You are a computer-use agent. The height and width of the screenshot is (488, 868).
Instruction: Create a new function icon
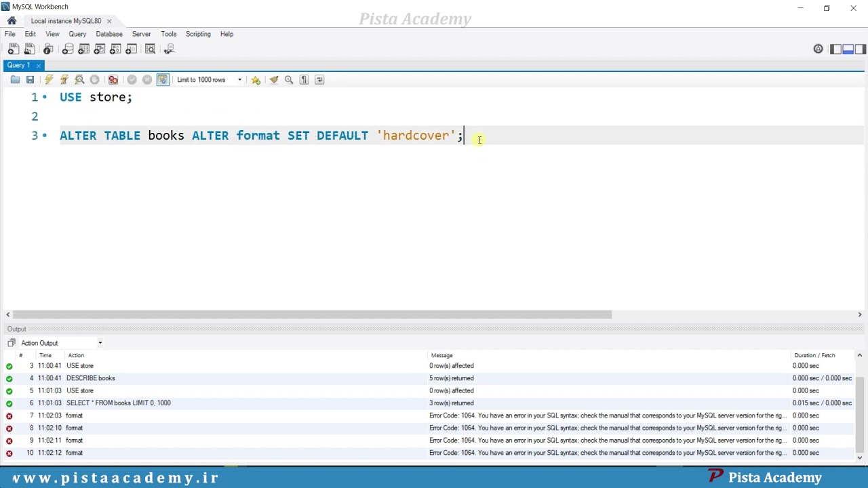[x=132, y=49]
